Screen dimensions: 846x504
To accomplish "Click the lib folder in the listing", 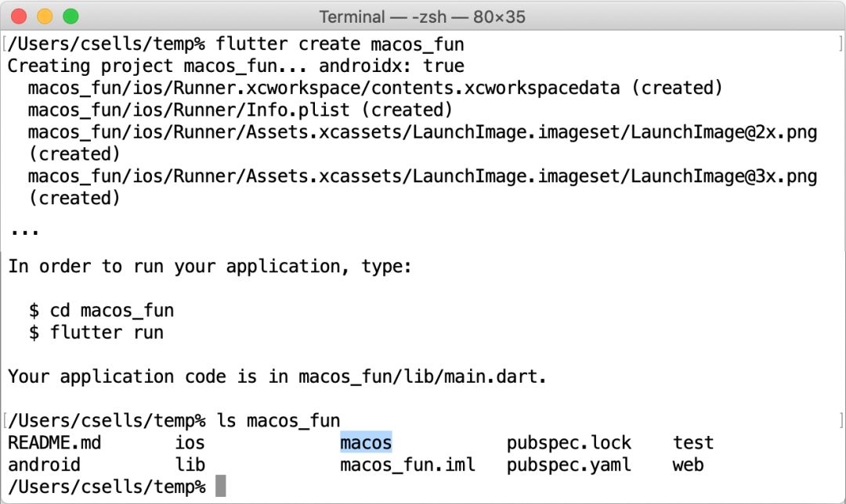I will click(190, 465).
